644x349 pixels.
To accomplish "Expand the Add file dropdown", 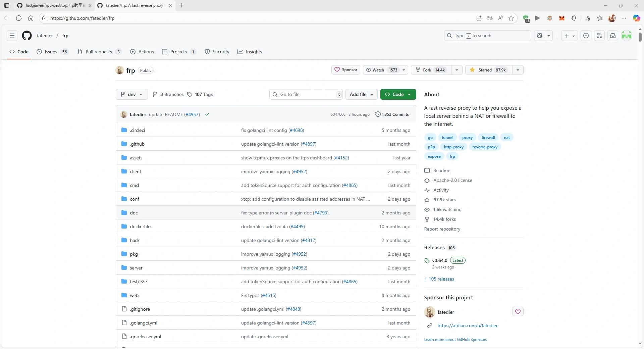I will click(361, 94).
